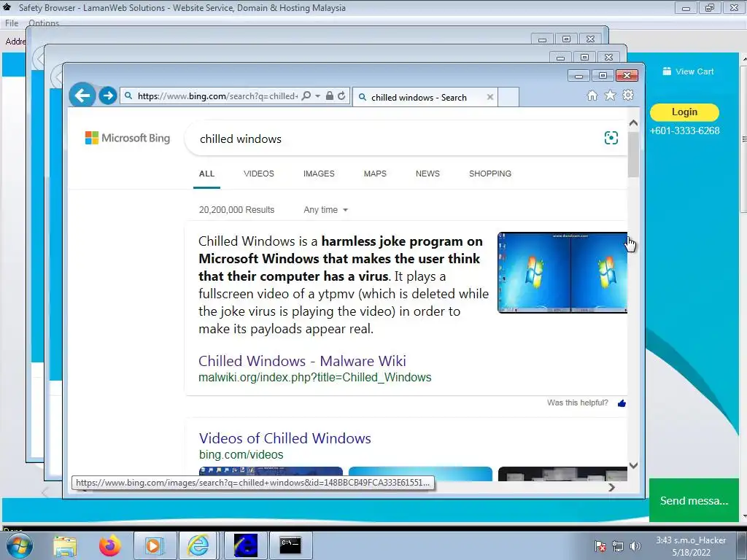Click inside the Bing search box
This screenshot has height=560, width=747.
pyautogui.click(x=395, y=139)
